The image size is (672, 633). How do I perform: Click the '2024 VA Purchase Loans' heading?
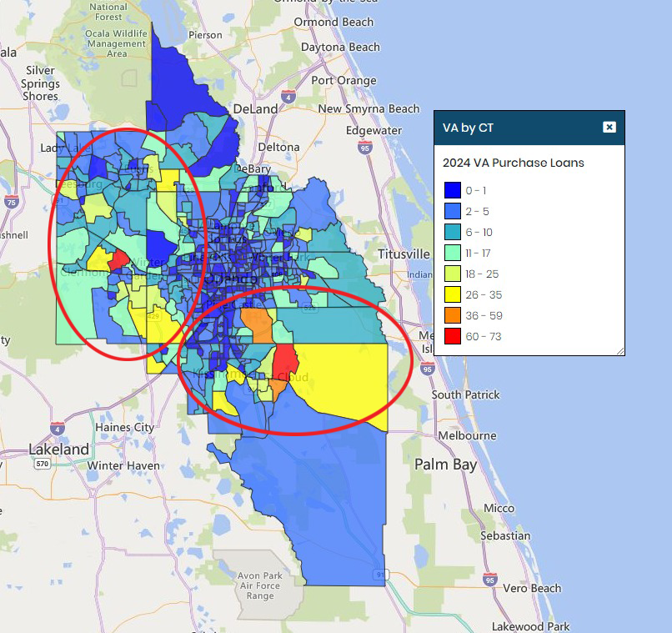point(514,163)
